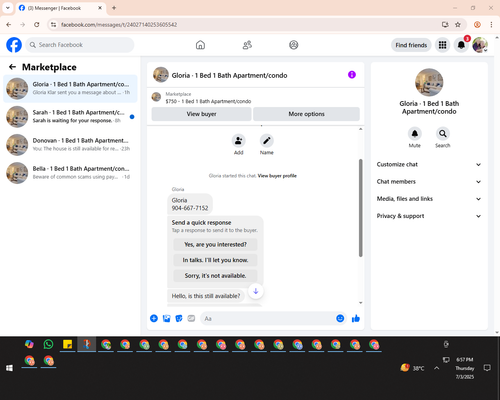Expand Customize chat section
Viewport: 500px width, 400px height.
[x=429, y=164]
